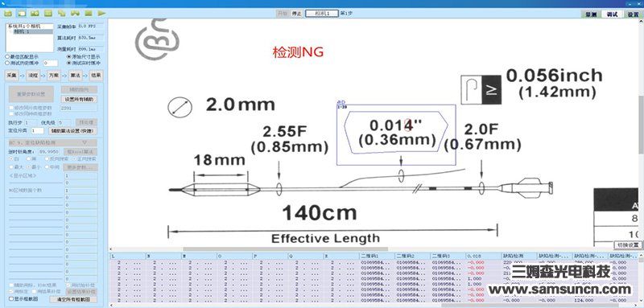Click the seventh green rectangular toolbar icon
The image size is (644, 308).
(x=89, y=14)
